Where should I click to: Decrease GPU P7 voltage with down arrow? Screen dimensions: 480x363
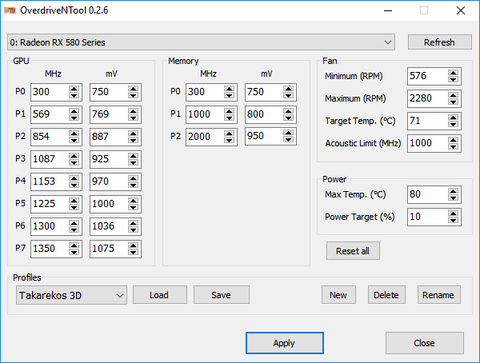(x=133, y=252)
